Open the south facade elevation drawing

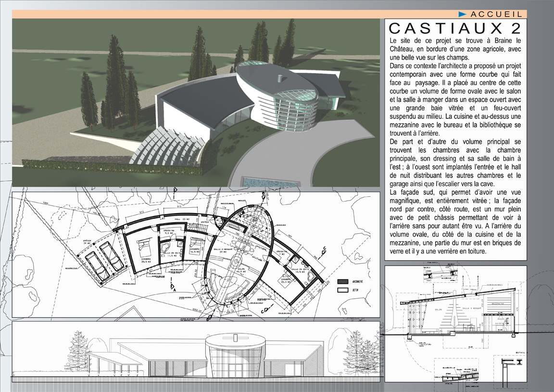(196, 352)
